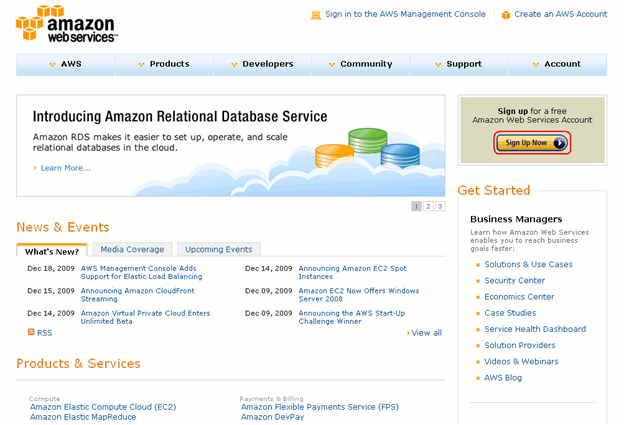Click the Sign Up Now button
625x425 pixels.
coord(532,143)
